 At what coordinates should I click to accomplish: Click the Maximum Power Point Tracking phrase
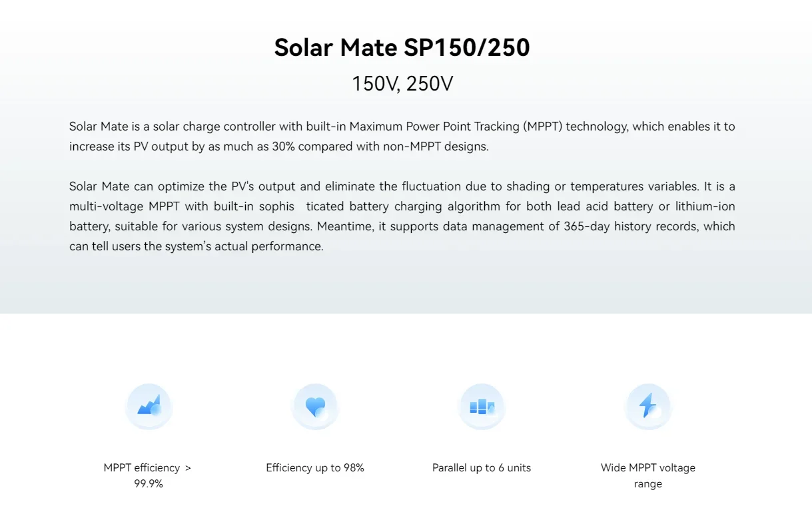click(x=434, y=127)
